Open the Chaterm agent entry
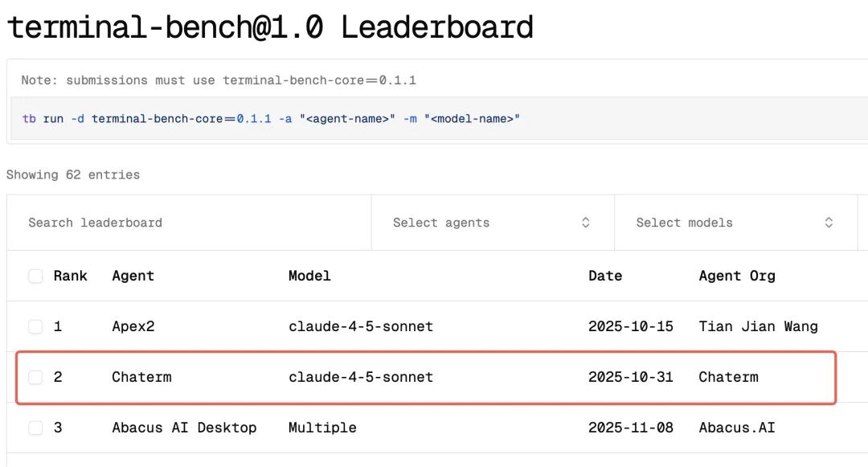The width and height of the screenshot is (868, 467). pos(141,377)
